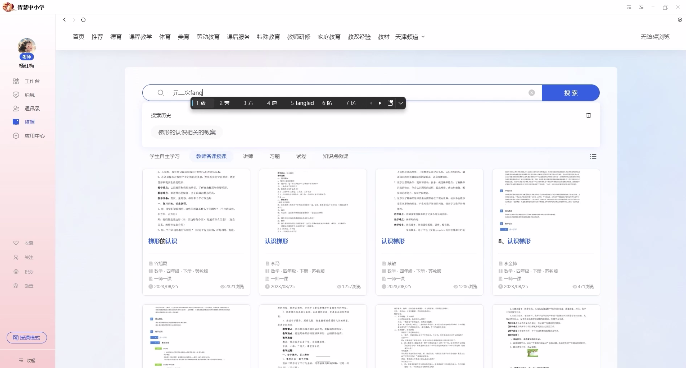Viewport: 686px width, 368px height.
Task: Go back with the left arrow
Action: point(64,20)
